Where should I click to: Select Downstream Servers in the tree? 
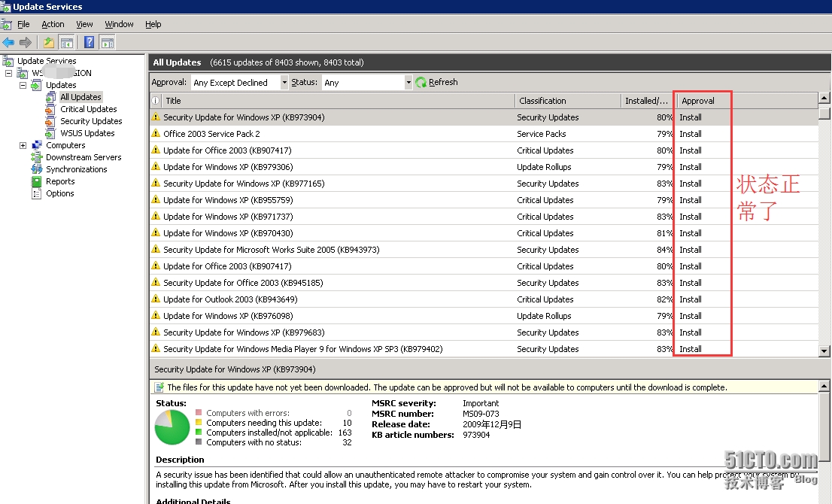[x=84, y=157]
